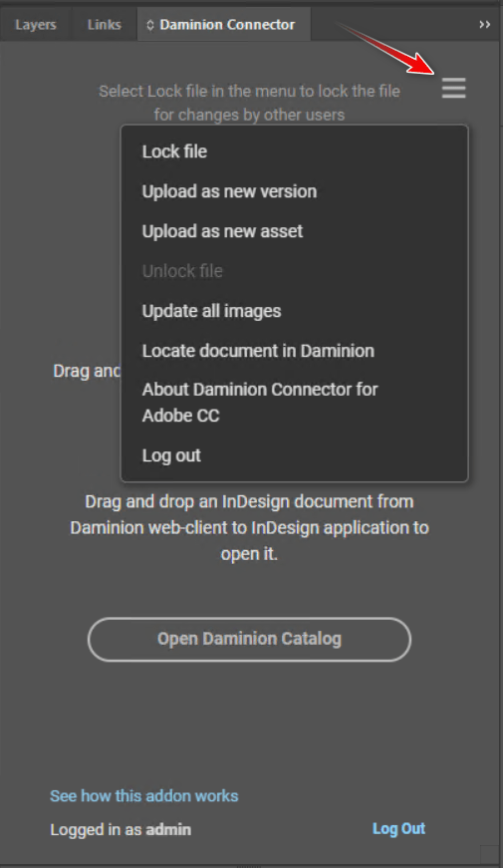Viewport: 503px width, 868px height.
Task: Collapse panel with double-chevron icon
Action: [x=485, y=24]
